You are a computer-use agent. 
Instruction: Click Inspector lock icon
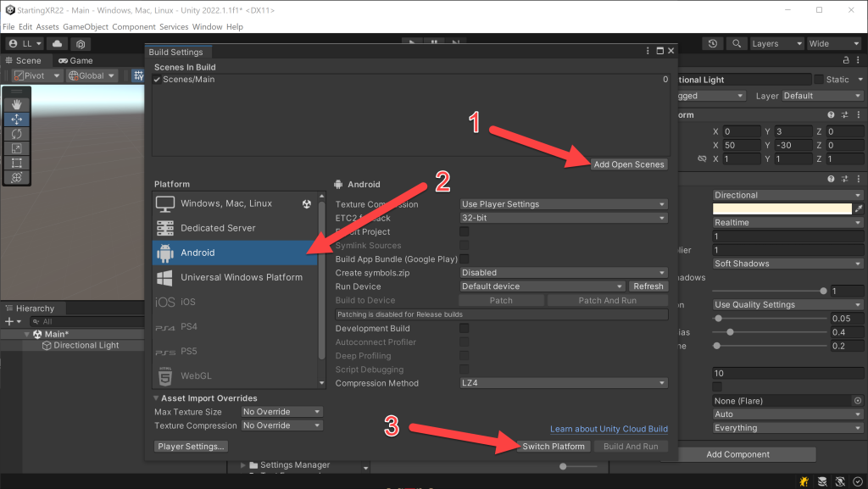coord(846,60)
